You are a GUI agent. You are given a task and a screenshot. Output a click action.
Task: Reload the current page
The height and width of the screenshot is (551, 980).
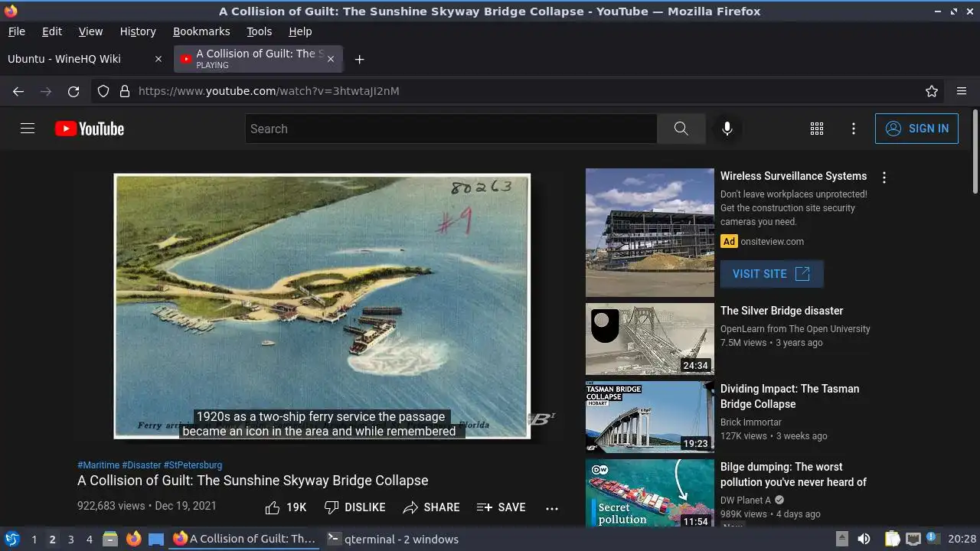point(73,91)
